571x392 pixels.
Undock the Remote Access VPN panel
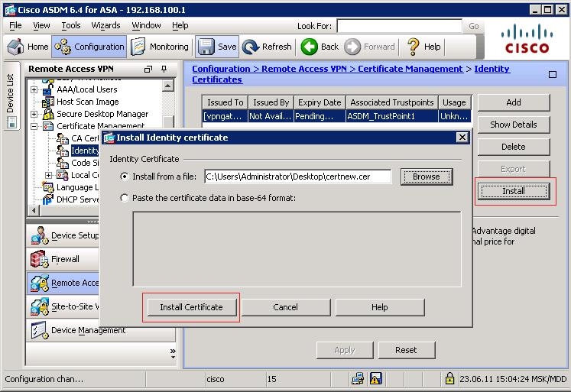point(148,69)
